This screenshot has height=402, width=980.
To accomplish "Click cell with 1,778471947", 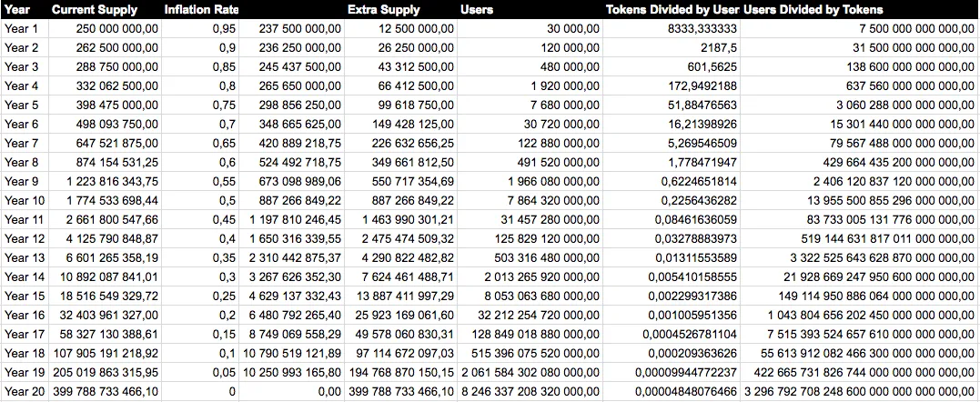I will click(x=672, y=162).
